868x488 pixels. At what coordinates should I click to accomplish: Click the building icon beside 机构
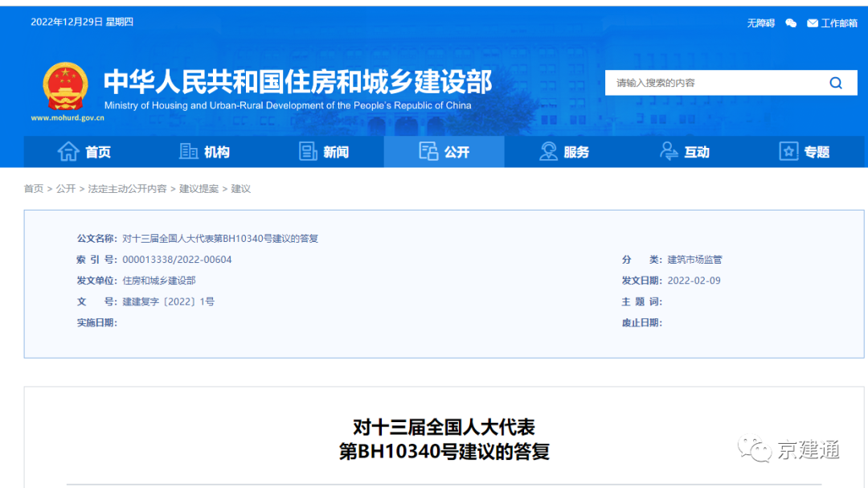point(188,151)
